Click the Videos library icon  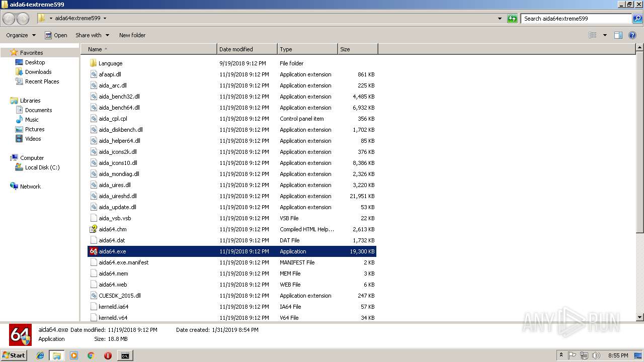click(x=19, y=139)
